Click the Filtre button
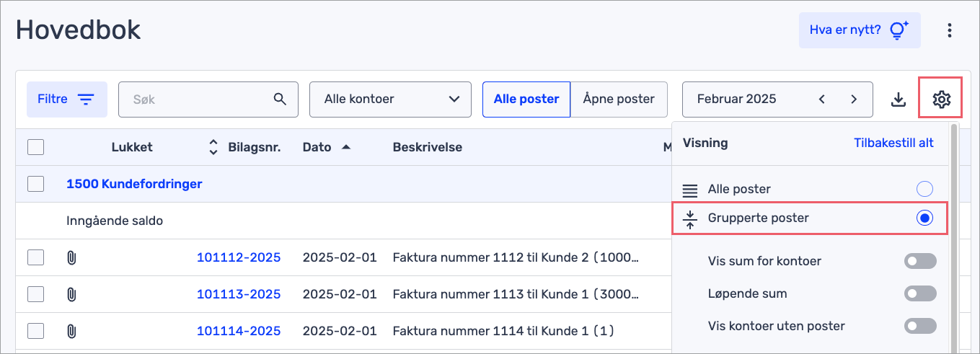Screen dimensions: 980x354 point(67,99)
